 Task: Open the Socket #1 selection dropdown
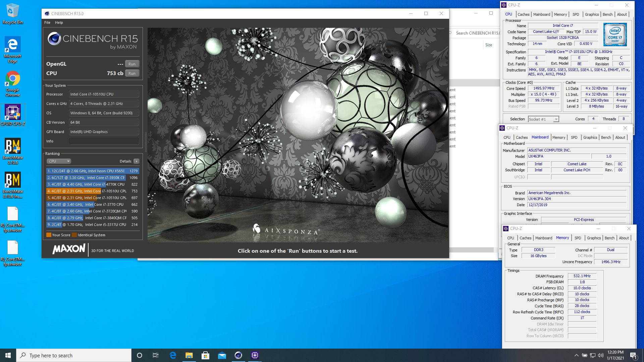click(543, 119)
